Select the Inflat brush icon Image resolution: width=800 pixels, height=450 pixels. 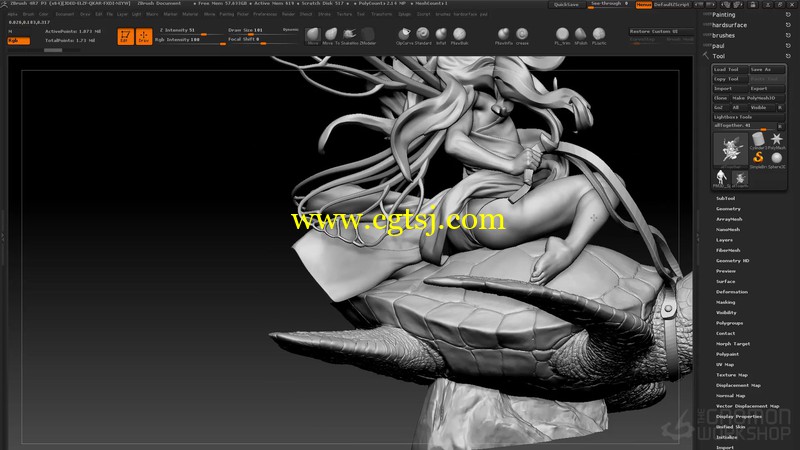(441, 34)
